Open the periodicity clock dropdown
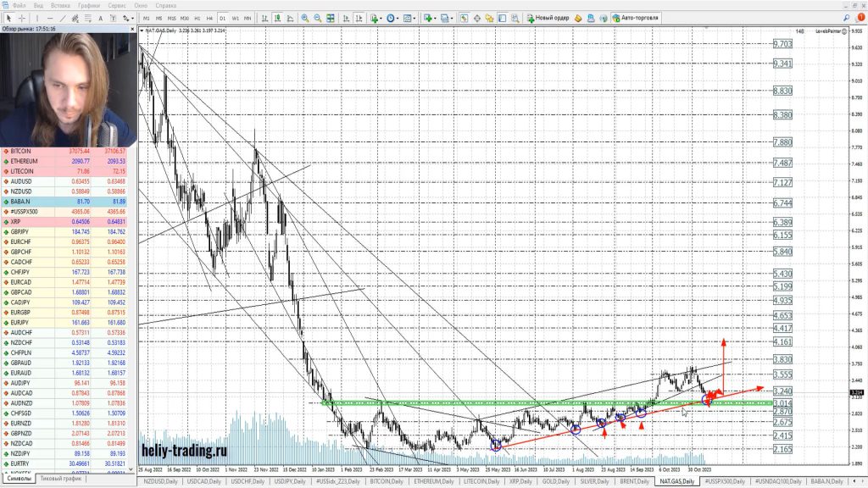 (400, 18)
